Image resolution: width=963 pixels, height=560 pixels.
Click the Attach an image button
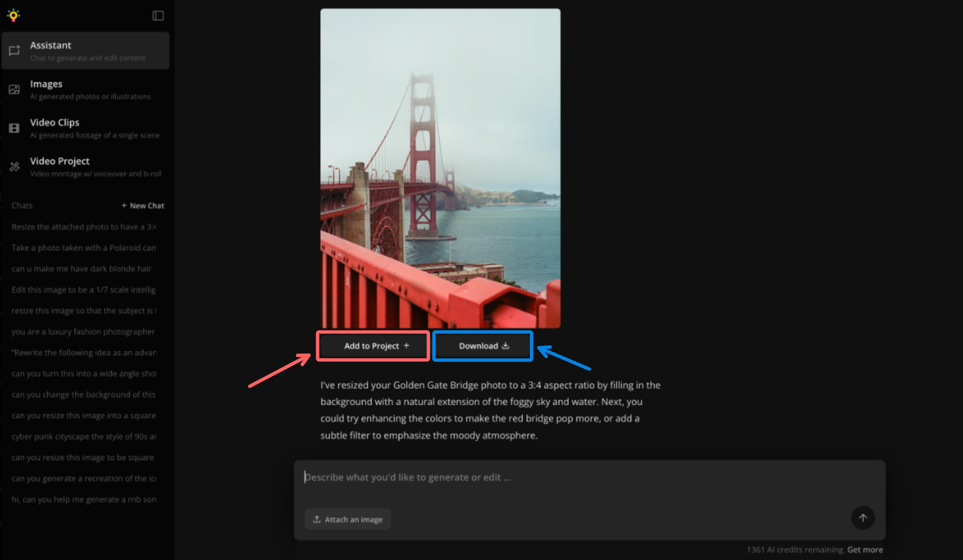pyautogui.click(x=348, y=519)
